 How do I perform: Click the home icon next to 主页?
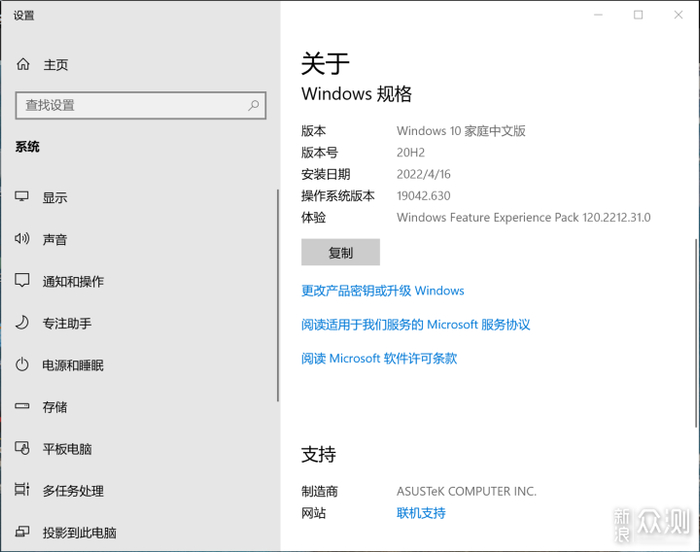coord(23,64)
